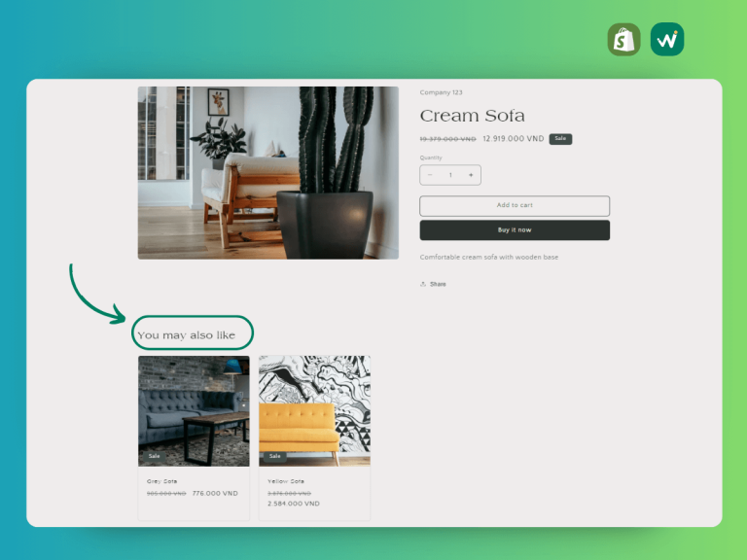Click the 2.584.000 VND Yellow Sofa price
The height and width of the screenshot is (560, 747).
click(x=294, y=504)
